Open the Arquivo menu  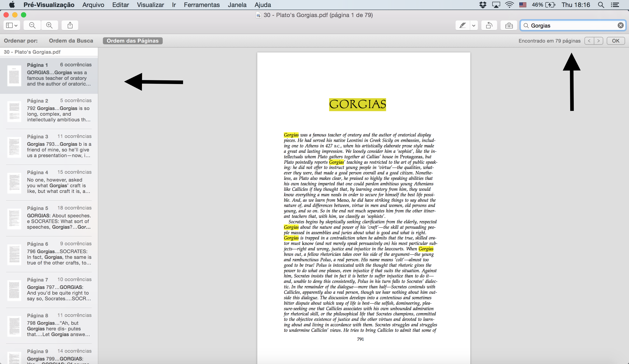pyautogui.click(x=93, y=5)
